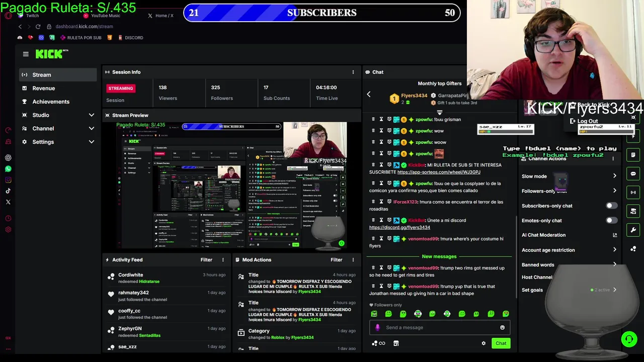The width and height of the screenshot is (644, 362).
Task: Click the document icon in right strip
Action: click(633, 155)
